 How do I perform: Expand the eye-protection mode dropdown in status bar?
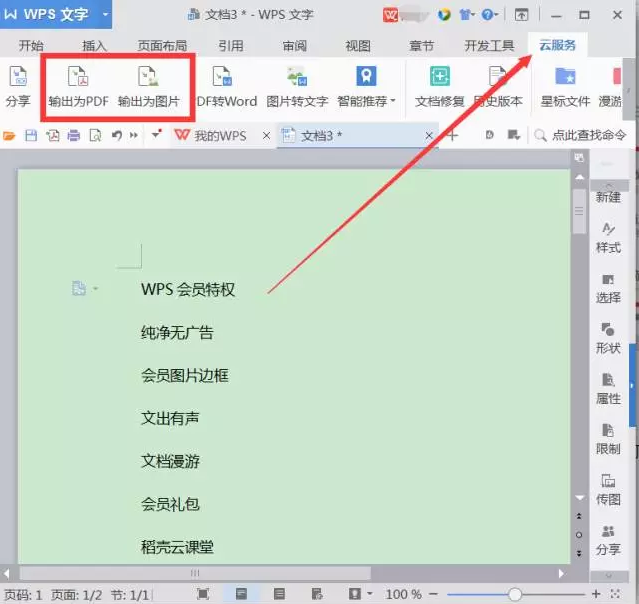pyautogui.click(x=370, y=594)
